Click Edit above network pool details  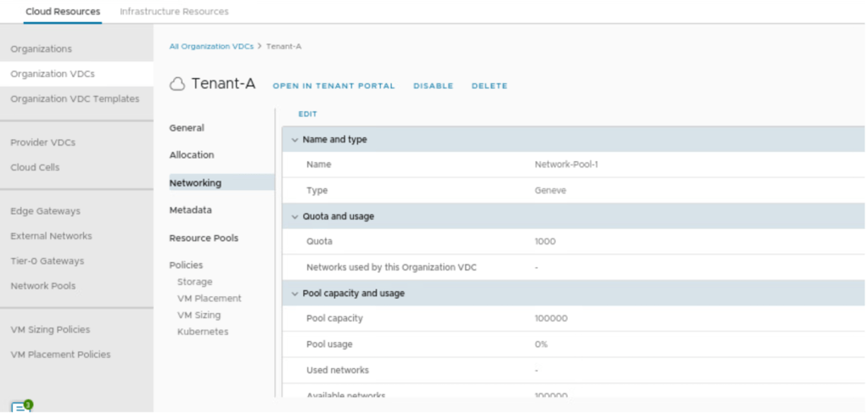point(307,114)
